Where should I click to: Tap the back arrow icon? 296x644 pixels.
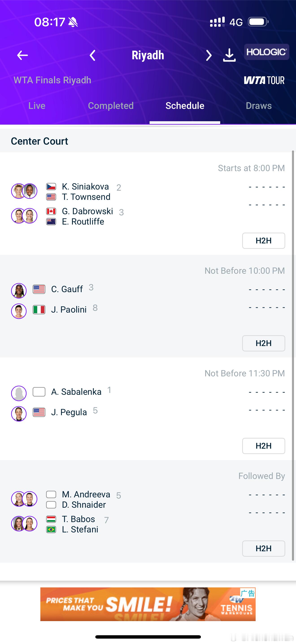click(x=22, y=55)
